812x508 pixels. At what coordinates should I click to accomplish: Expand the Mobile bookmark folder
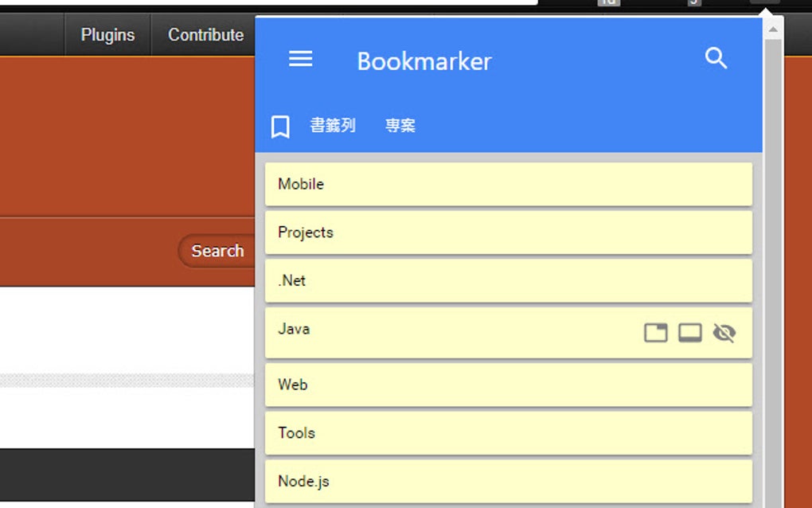tap(507, 184)
